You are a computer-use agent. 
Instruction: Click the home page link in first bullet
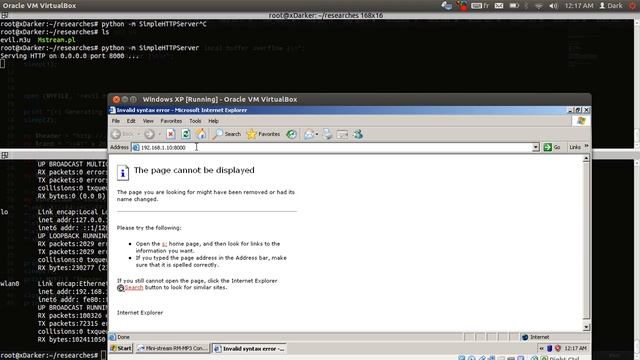click(164, 244)
